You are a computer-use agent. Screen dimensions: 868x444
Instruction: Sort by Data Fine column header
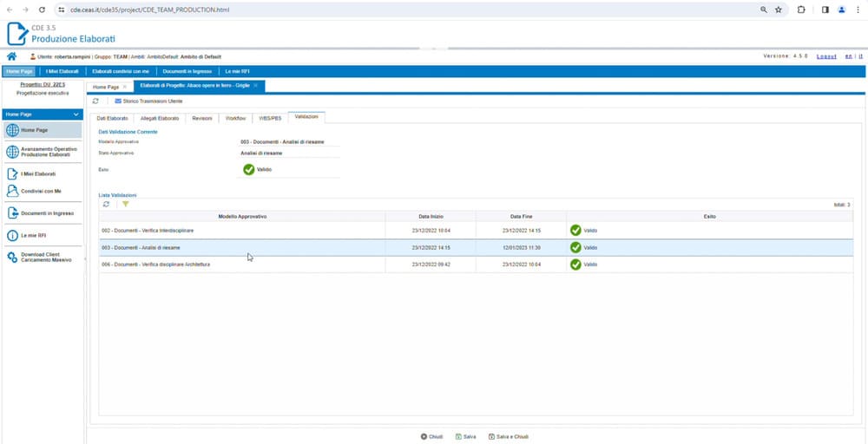[521, 216]
